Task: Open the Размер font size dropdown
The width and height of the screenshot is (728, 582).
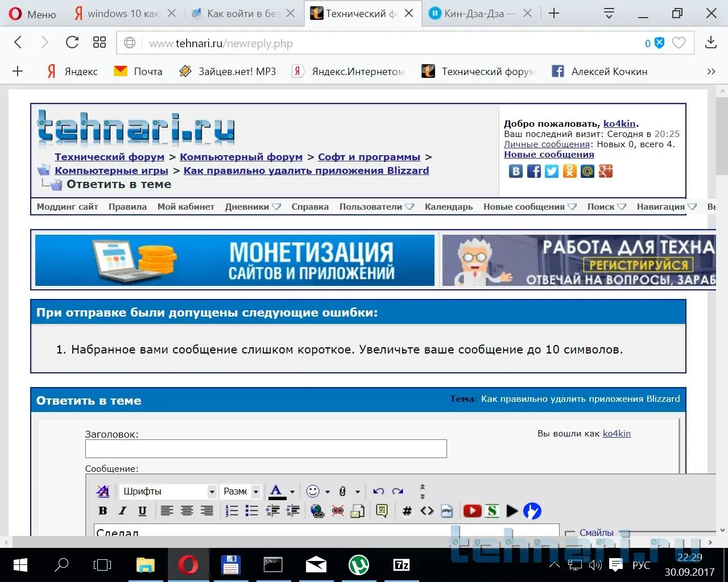Action: pos(241,492)
